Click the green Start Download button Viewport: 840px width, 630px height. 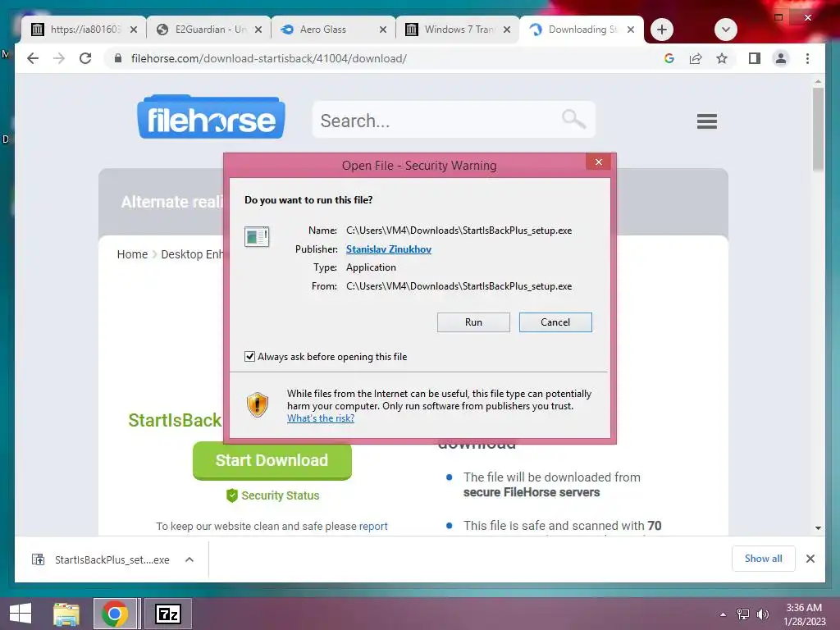point(272,460)
